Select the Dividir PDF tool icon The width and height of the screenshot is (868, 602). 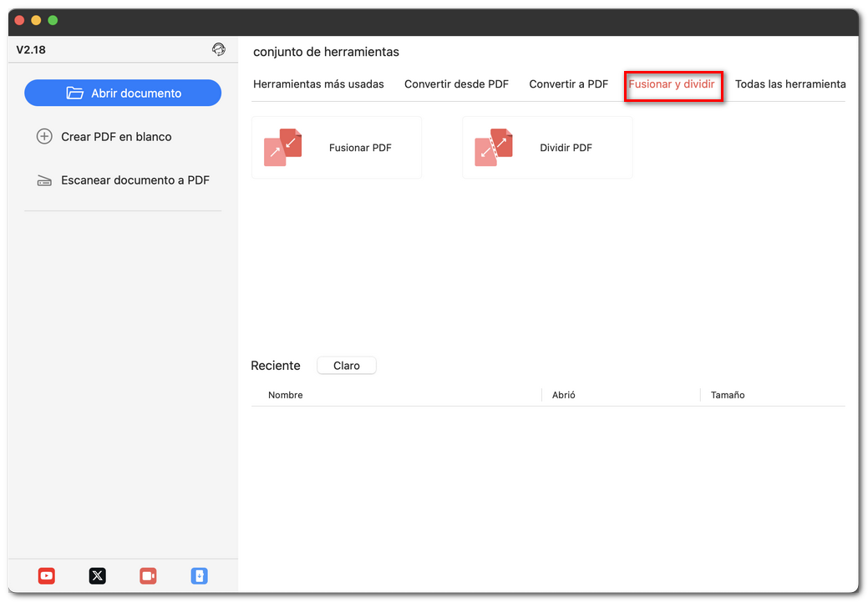click(494, 146)
